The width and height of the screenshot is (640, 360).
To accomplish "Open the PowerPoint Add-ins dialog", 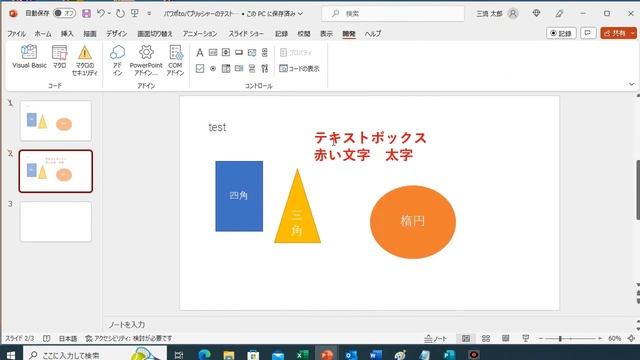I will click(x=146, y=60).
